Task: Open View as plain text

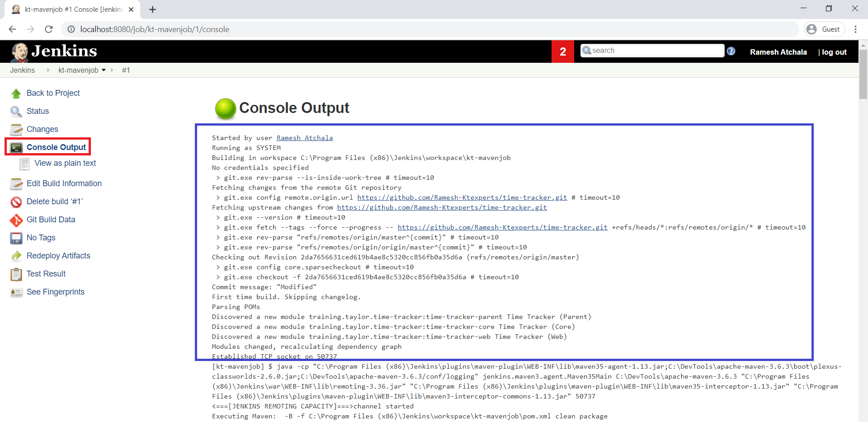Action: point(65,163)
